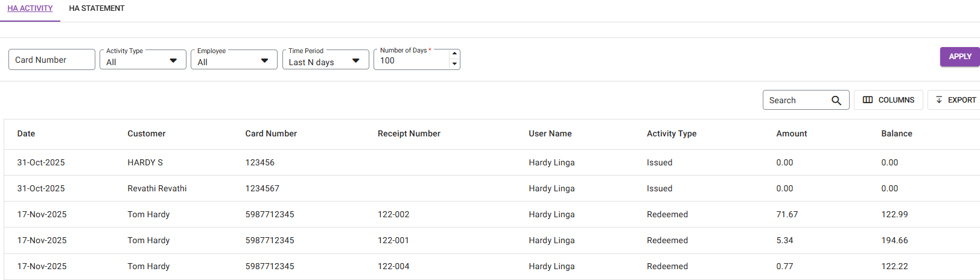Click the columns icon in the toolbar

(x=868, y=100)
